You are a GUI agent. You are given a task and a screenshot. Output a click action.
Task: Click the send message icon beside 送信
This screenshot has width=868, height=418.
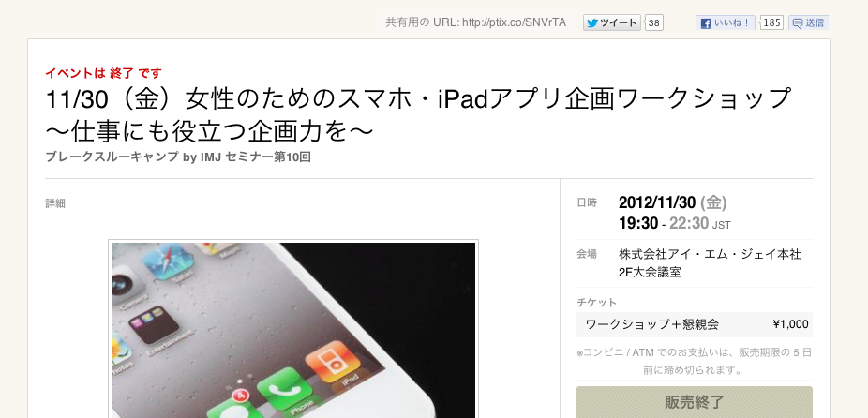(x=798, y=23)
